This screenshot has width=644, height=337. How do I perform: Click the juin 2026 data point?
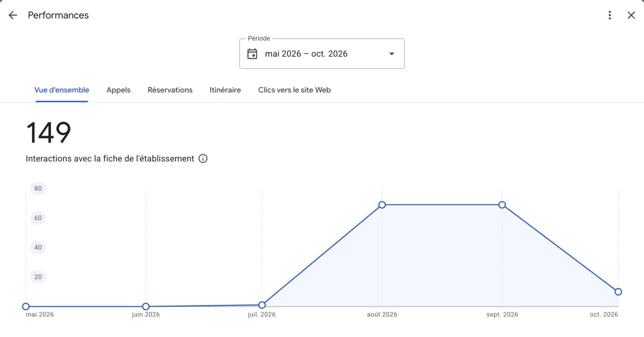tap(146, 306)
